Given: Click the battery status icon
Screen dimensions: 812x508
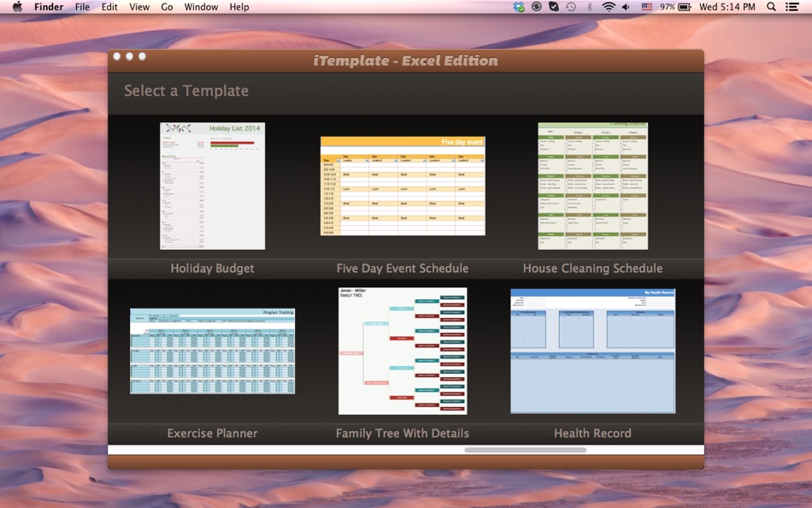Looking at the screenshot, I should pos(685,7).
